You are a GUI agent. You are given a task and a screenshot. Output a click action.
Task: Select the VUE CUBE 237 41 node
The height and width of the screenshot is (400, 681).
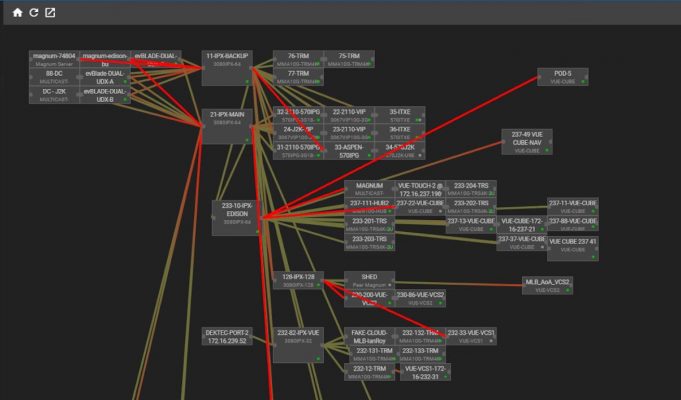[573, 248]
